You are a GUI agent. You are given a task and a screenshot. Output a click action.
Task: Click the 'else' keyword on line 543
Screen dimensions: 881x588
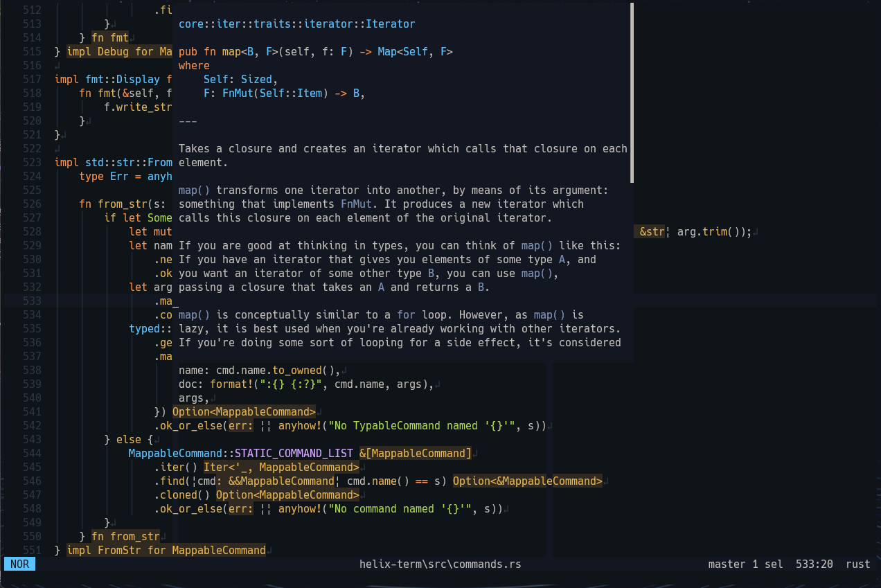129,439
